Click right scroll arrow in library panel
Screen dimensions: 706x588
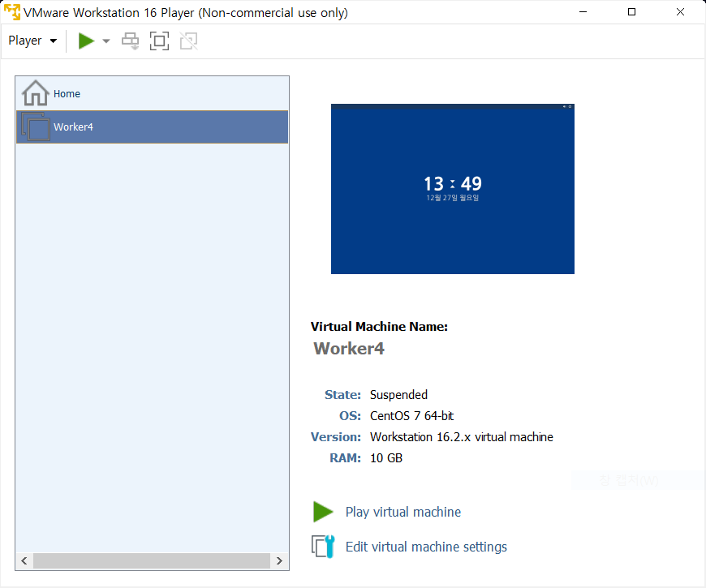(279, 560)
